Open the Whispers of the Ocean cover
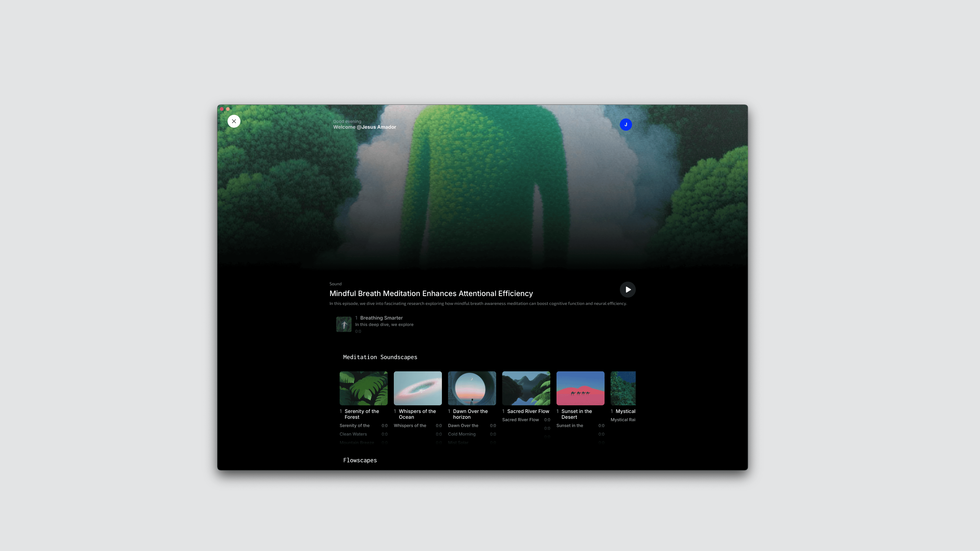This screenshot has width=980, height=551. click(418, 388)
